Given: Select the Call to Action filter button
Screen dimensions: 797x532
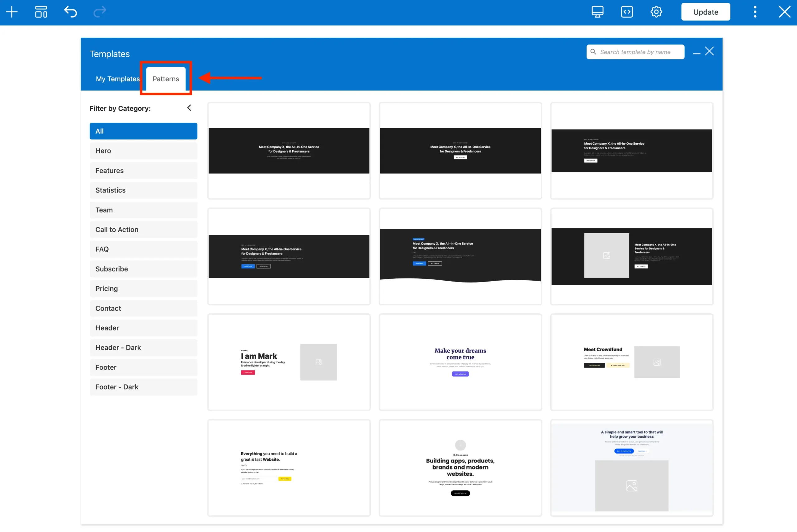Looking at the screenshot, I should point(143,229).
